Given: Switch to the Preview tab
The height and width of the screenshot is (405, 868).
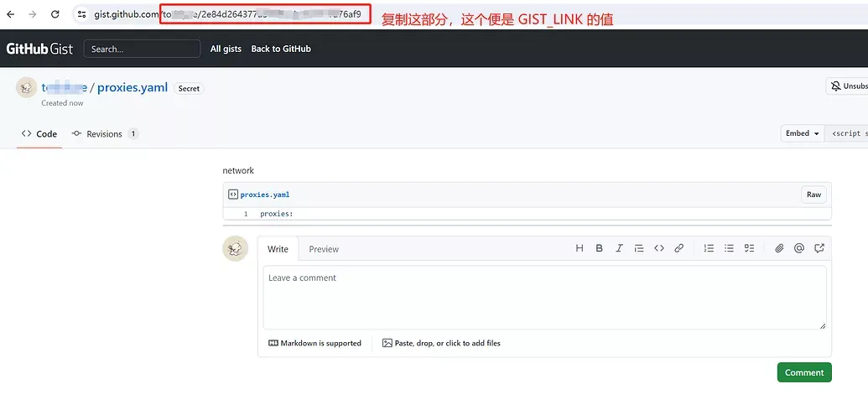Looking at the screenshot, I should (324, 249).
